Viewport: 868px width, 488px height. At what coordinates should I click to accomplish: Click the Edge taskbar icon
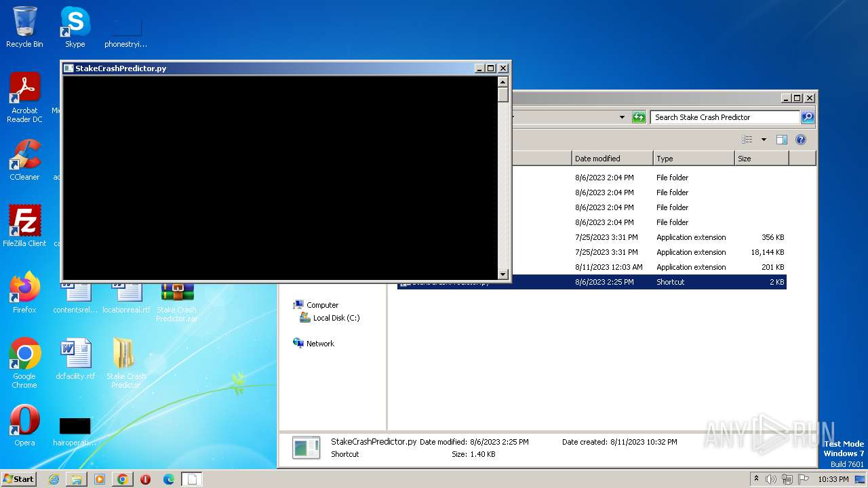169,479
